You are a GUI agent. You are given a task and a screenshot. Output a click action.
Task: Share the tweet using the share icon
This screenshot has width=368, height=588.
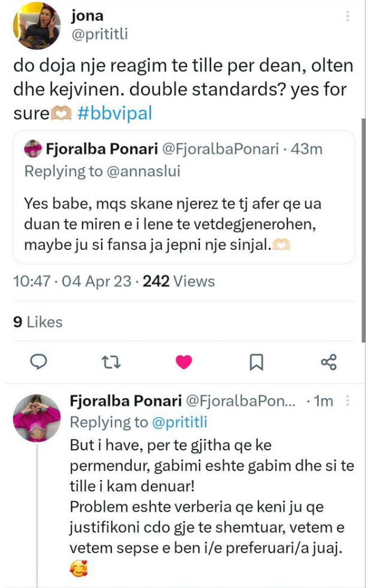pyautogui.click(x=328, y=361)
